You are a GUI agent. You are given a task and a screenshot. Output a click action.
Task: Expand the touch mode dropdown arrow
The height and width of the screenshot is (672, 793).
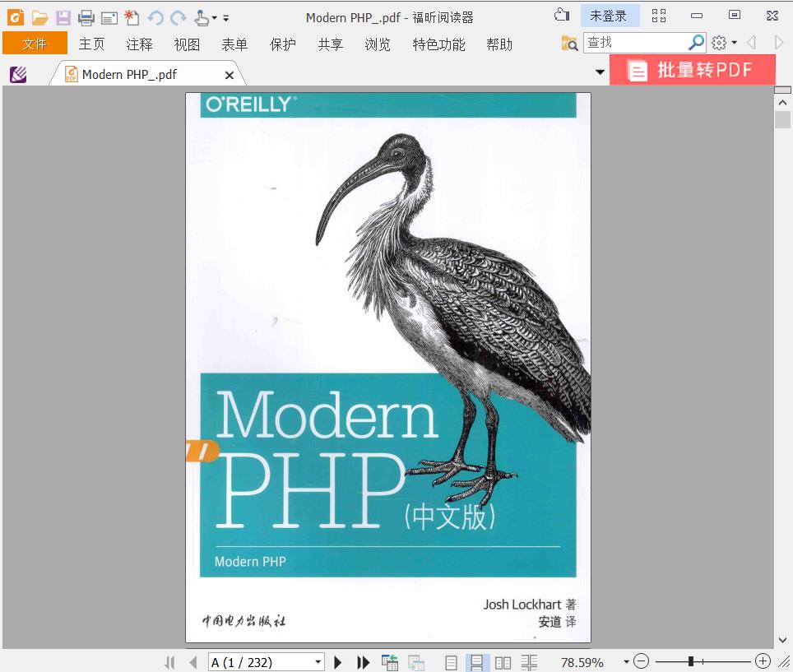coord(215,18)
